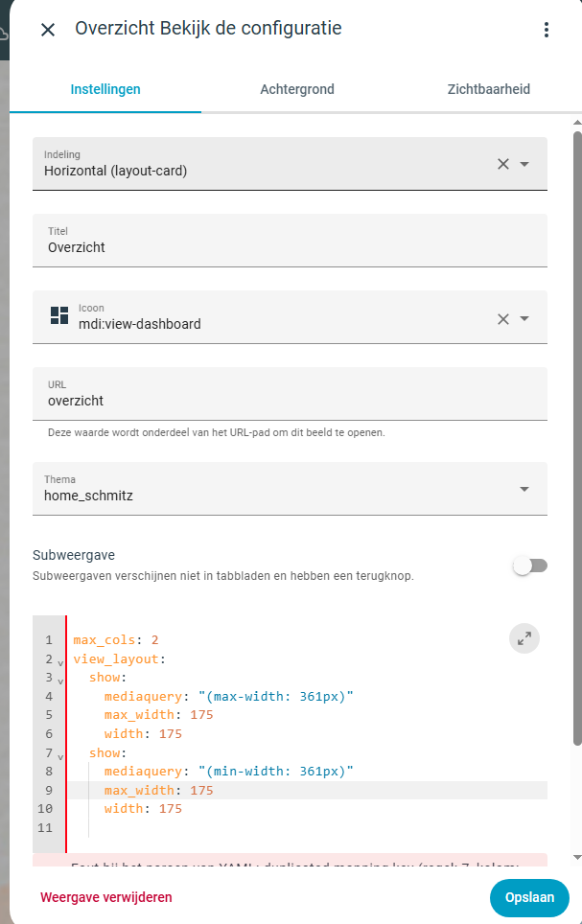
Task: Collapse the first show block on line 3
Action: pos(60,681)
